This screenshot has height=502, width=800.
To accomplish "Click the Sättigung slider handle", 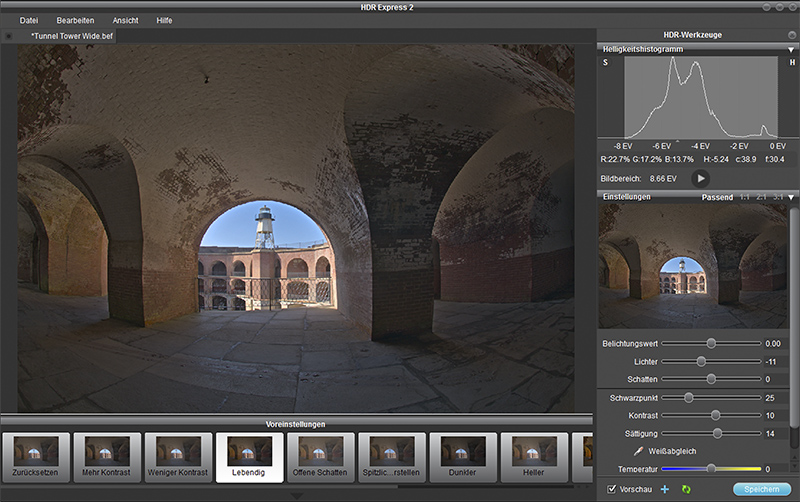I will pos(718,433).
